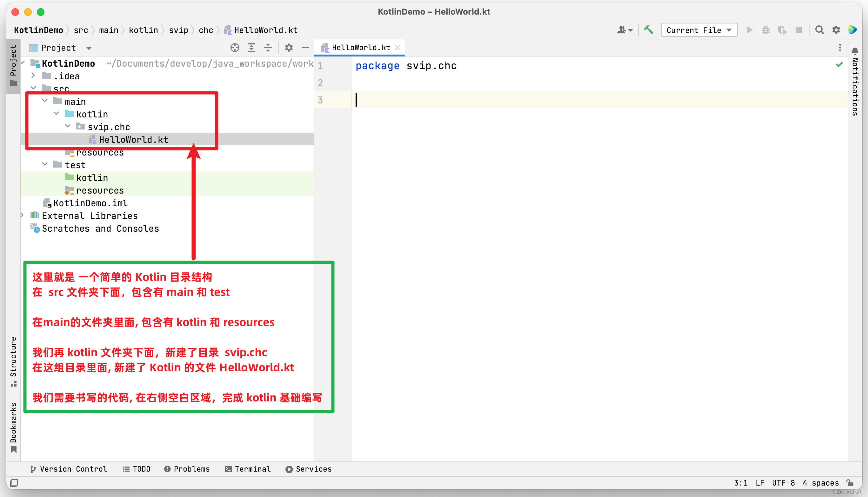Click Collapse All icon in Project panel
Viewport: 868px width, 497px height.
pos(268,48)
